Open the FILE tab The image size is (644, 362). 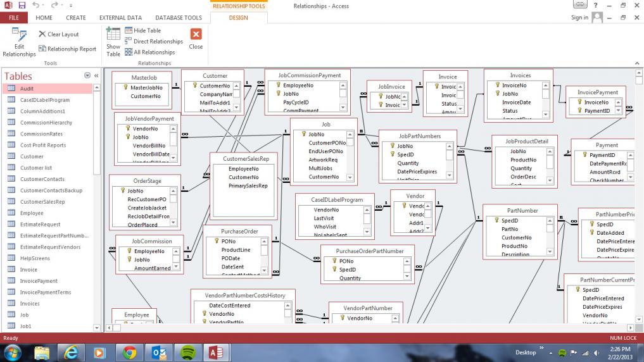13,18
